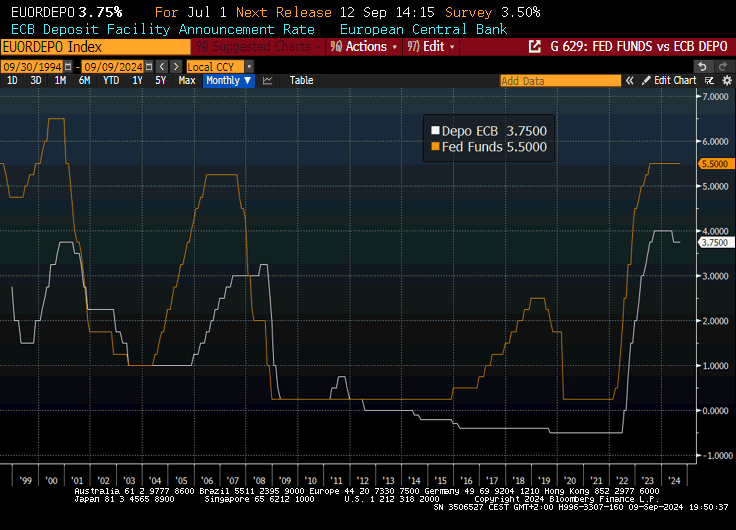Viewport: 736px width, 530px height.
Task: Click the orange Fed Funds legend swatch
Action: click(x=435, y=146)
